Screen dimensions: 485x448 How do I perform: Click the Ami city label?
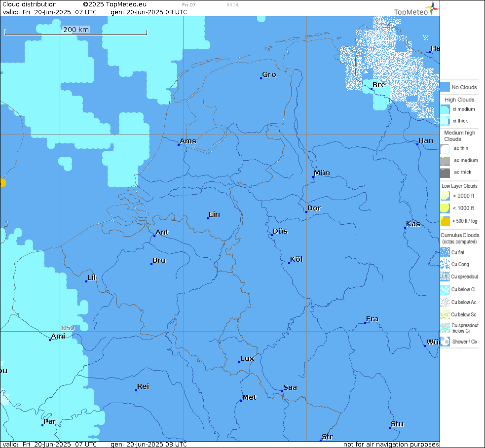(58, 336)
